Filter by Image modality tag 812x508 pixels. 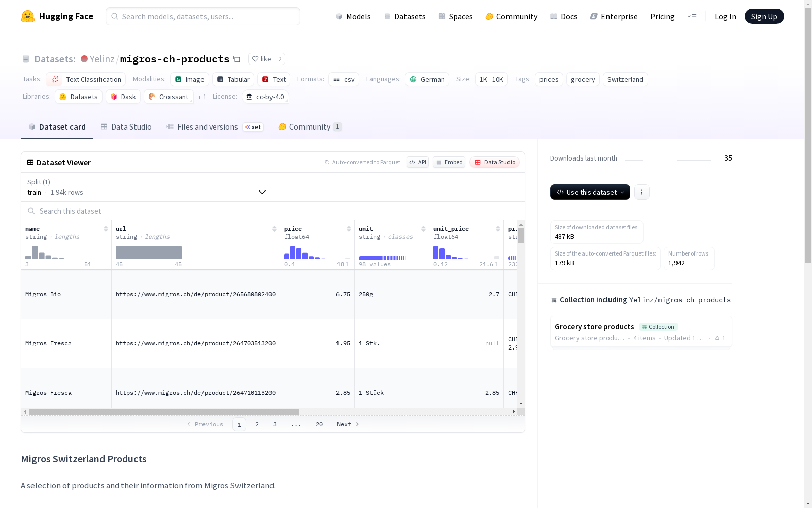tap(190, 79)
